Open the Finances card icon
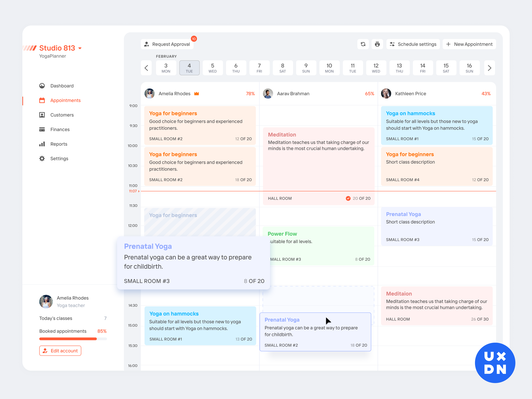532x399 pixels. point(42,129)
